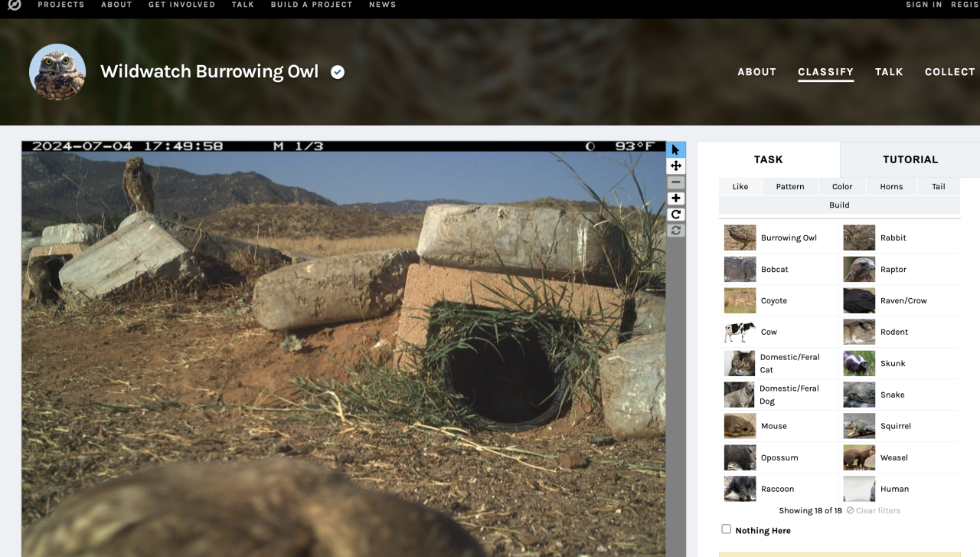Open the Zooniverse logo home link
Image resolution: width=980 pixels, height=557 pixels.
(x=15, y=5)
